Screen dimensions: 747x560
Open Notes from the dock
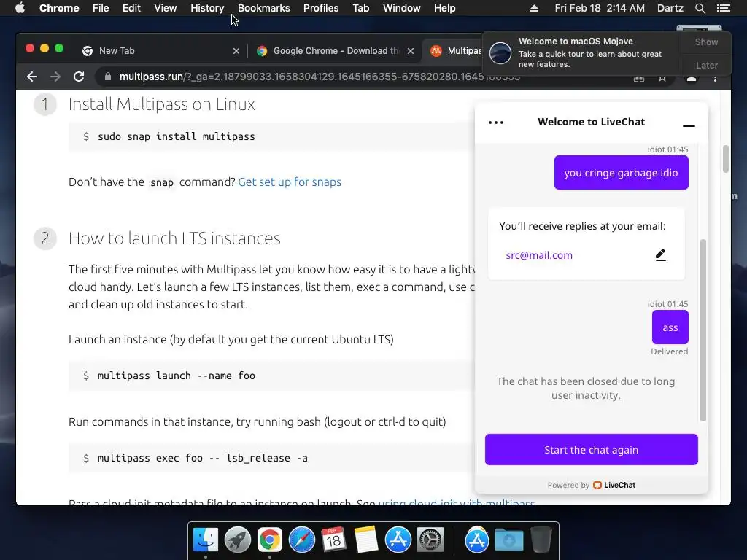pos(366,540)
